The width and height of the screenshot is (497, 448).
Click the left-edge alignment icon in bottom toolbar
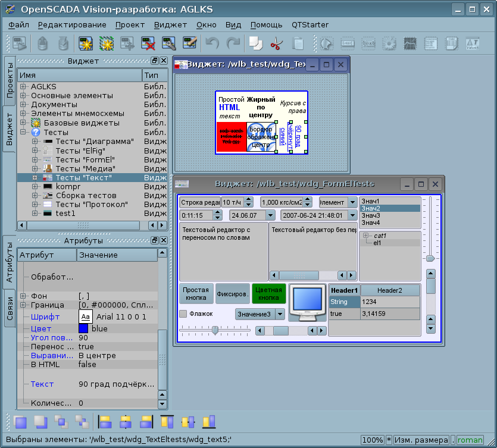(105, 422)
